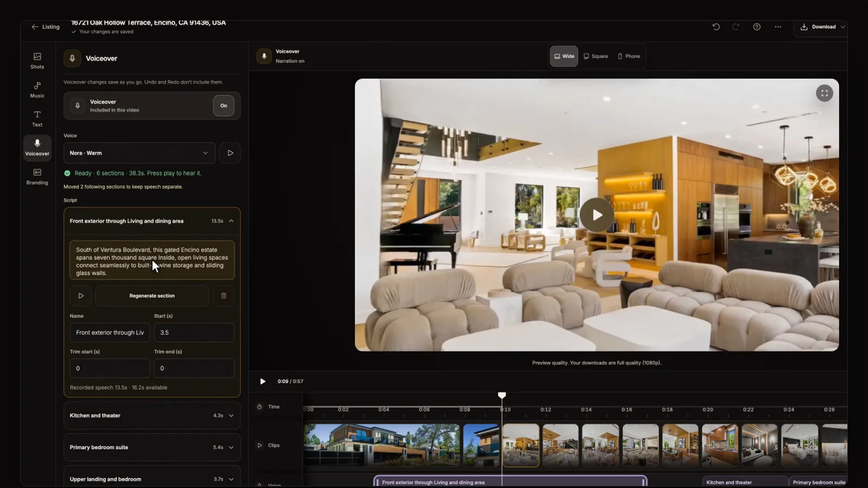Open the Nora · Warm voice dropdown
Viewport: 868px width, 488px height.
click(139, 153)
